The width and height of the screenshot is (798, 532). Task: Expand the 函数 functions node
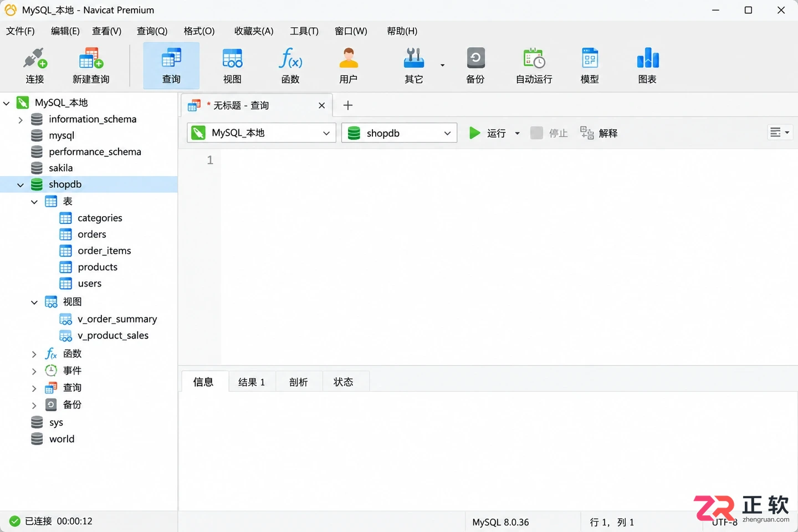(x=34, y=354)
